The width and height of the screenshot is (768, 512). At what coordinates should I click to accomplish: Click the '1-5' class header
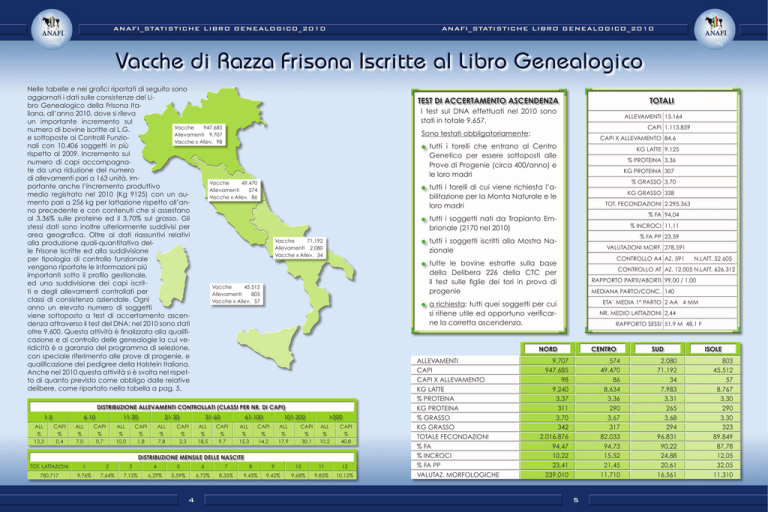(48, 417)
